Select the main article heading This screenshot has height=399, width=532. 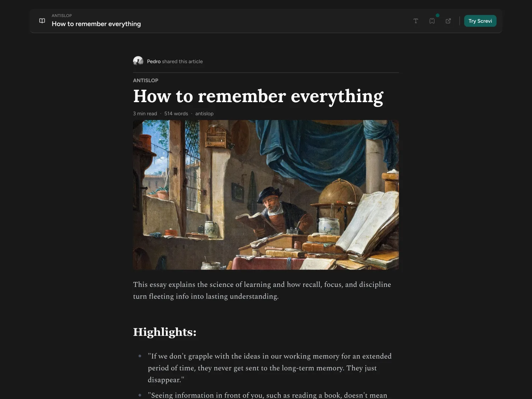tap(258, 96)
